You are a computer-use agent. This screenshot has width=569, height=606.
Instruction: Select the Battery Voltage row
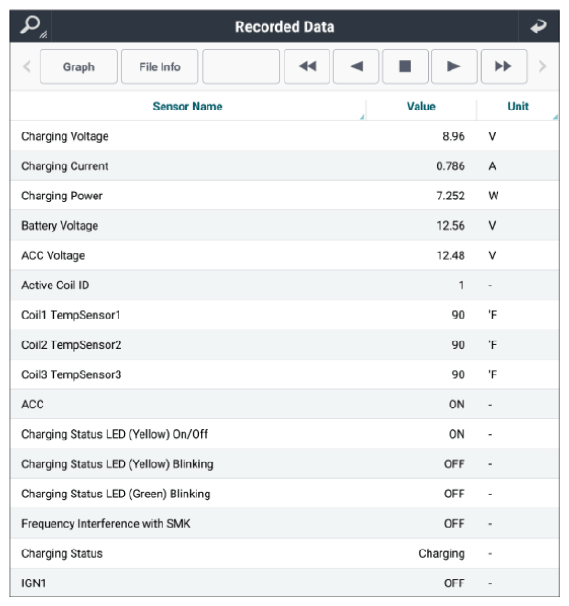(x=284, y=225)
